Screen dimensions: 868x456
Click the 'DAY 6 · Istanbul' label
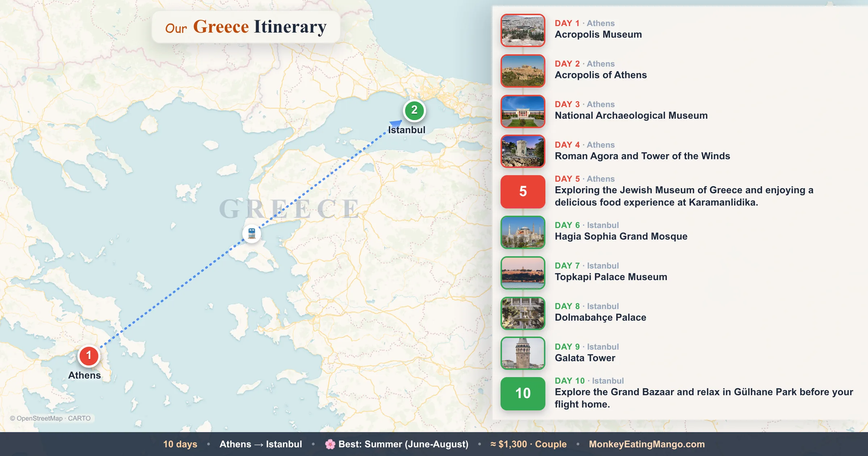point(587,225)
